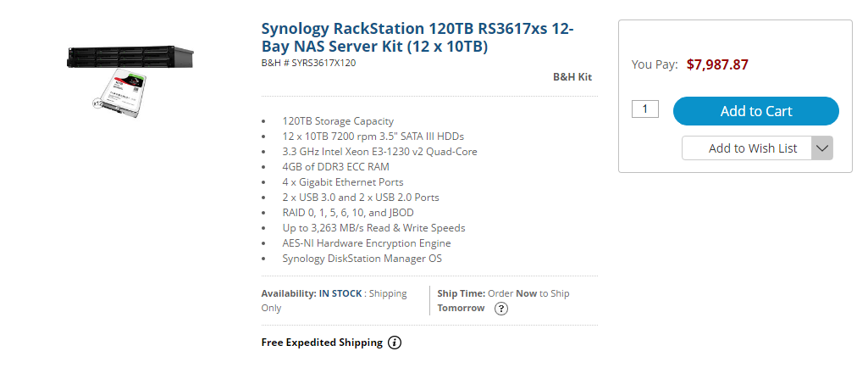The image size is (868, 379).
Task: Click the B&H Kit label
Action: [572, 77]
